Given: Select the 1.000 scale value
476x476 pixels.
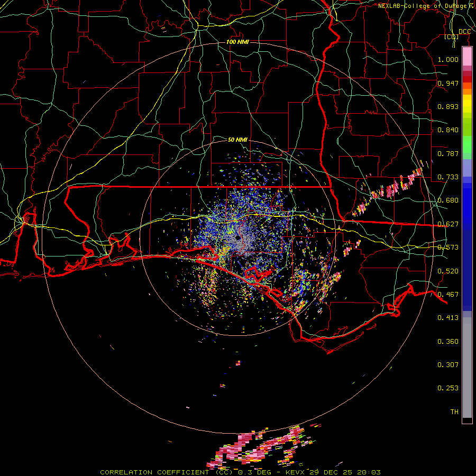Looking at the screenshot, I should pos(448,59).
